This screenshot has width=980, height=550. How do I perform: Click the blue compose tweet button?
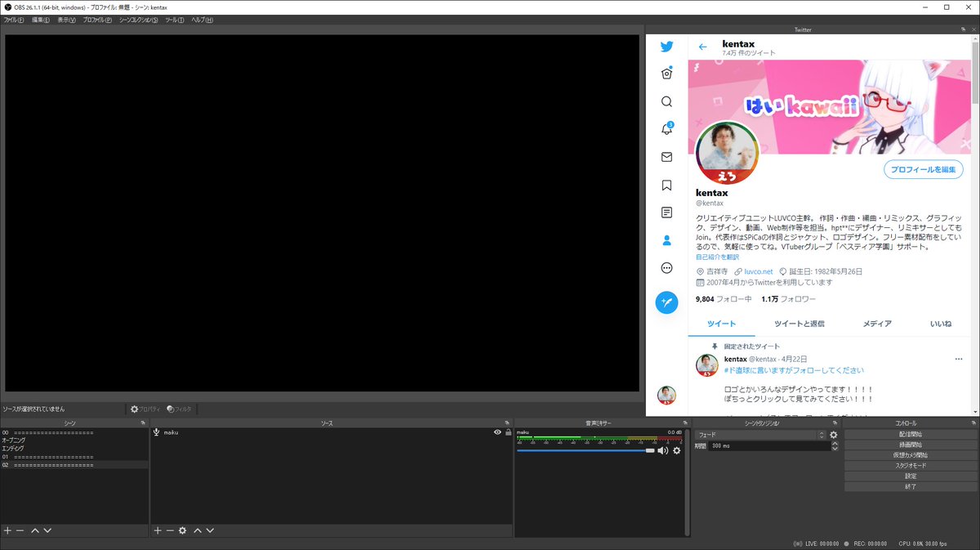point(666,302)
